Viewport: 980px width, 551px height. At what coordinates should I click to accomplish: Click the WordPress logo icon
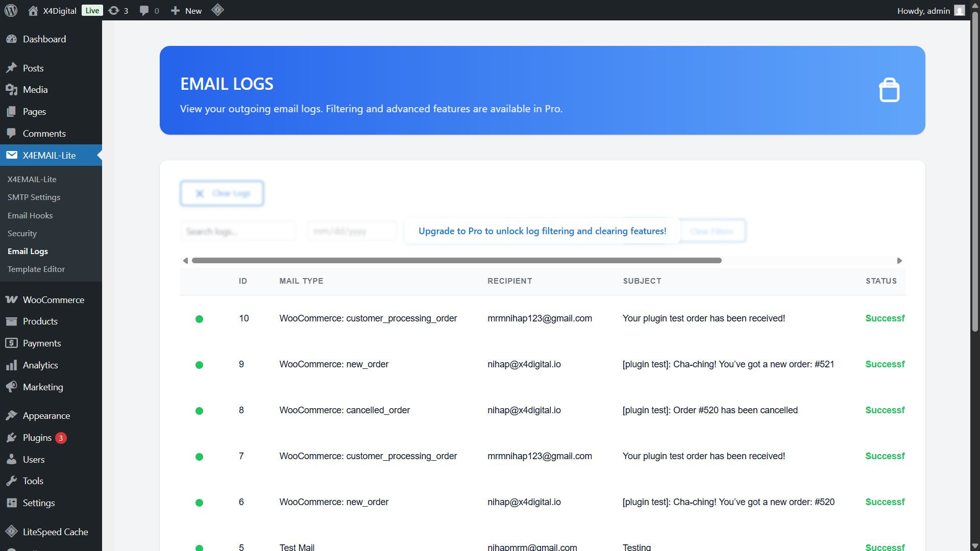pos(11,10)
